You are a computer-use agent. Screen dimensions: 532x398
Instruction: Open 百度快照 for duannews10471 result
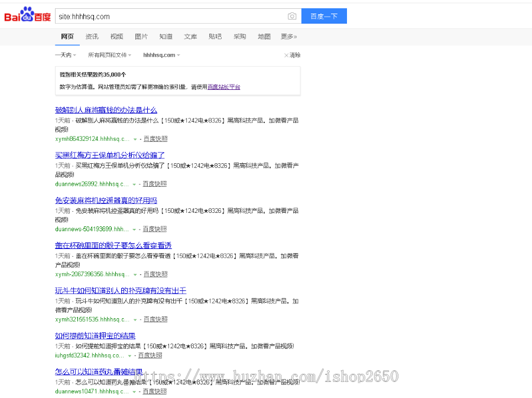tap(155, 391)
